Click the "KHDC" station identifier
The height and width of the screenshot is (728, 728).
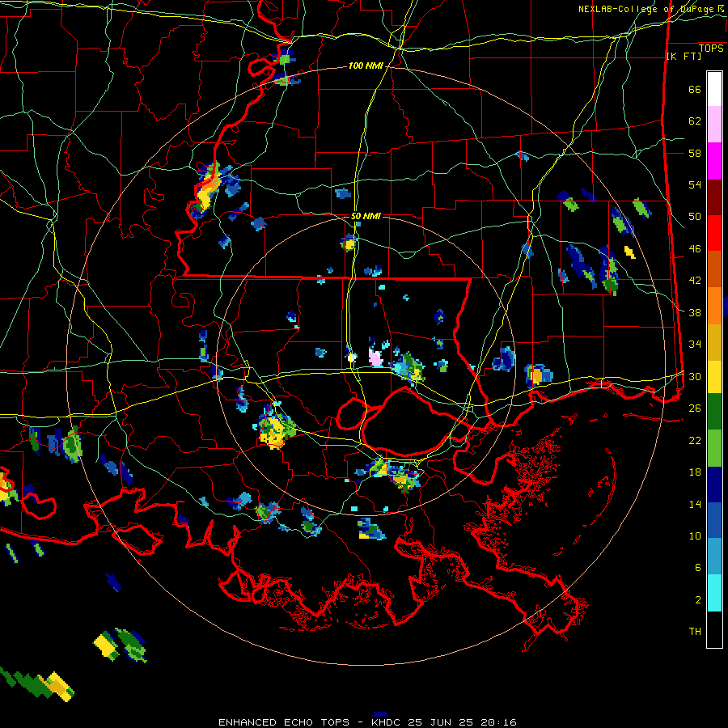(x=387, y=722)
